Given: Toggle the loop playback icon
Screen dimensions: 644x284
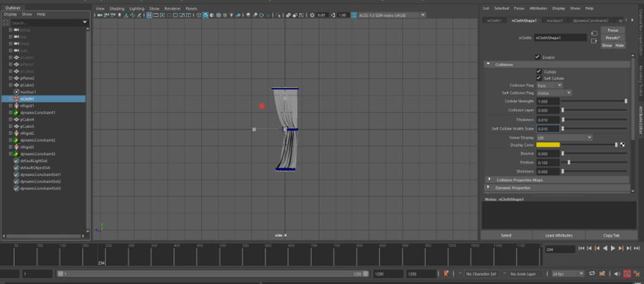Looking at the screenshot, I should point(592,274).
